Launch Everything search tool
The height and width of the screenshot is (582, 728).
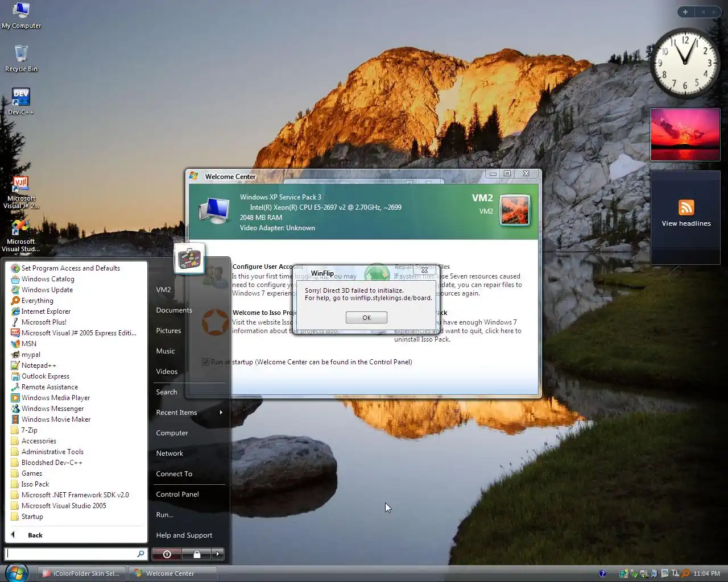(x=38, y=301)
